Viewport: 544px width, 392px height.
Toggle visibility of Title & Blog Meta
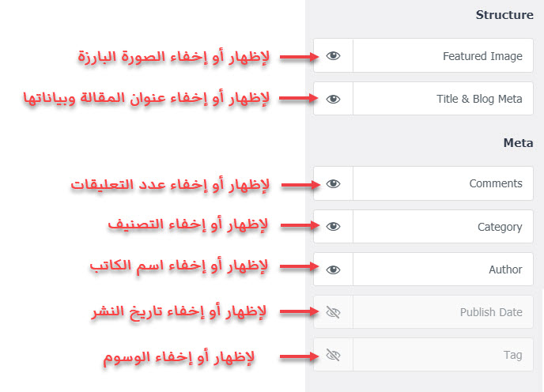[333, 100]
